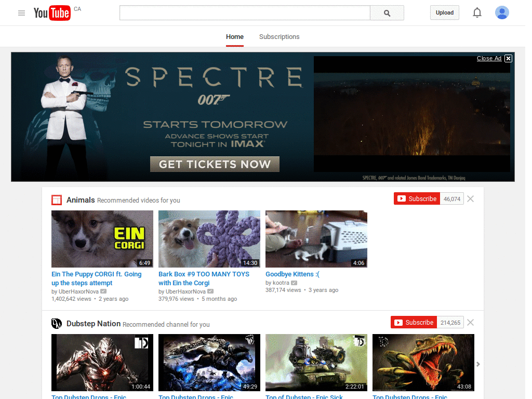Screen dimensions: 532x399
Task: Play the Spectre trailer video in ad
Action: [412, 114]
